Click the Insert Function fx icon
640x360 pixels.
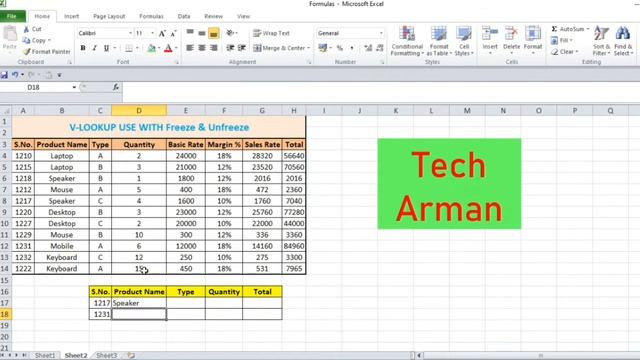[116, 87]
